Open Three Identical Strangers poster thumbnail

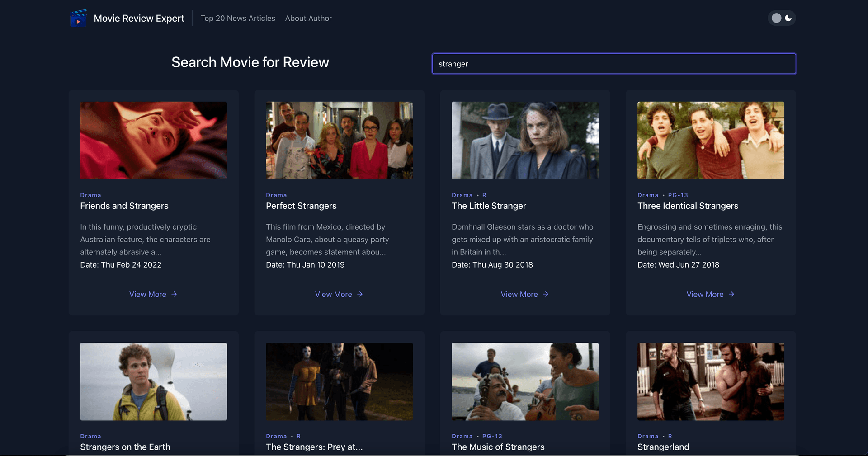[711, 141]
